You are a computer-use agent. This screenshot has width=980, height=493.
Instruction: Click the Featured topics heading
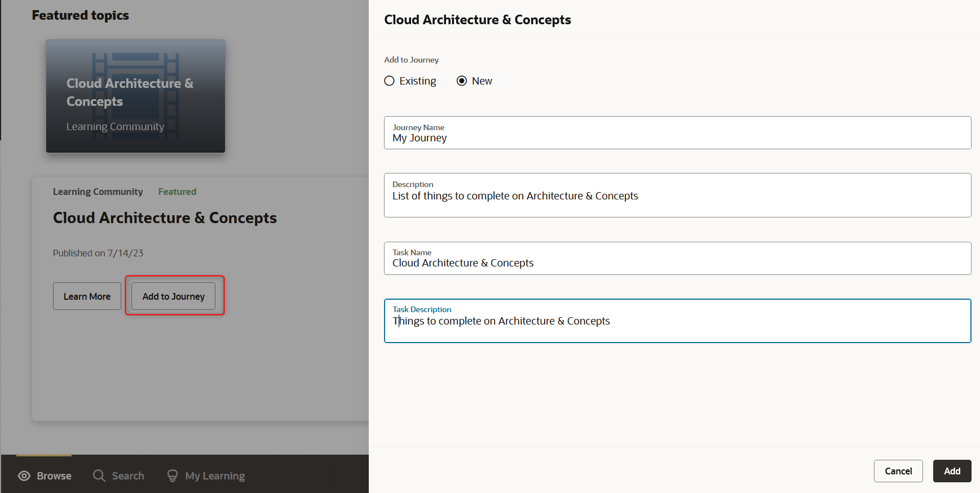pos(80,15)
